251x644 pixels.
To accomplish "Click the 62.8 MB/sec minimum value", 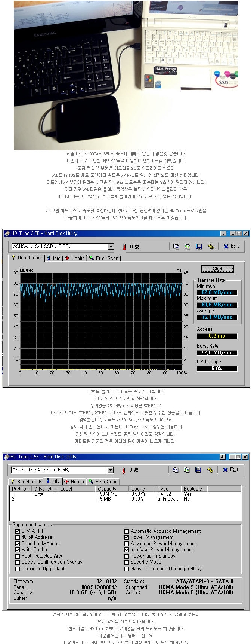I will pyautogui.click(x=217, y=293).
